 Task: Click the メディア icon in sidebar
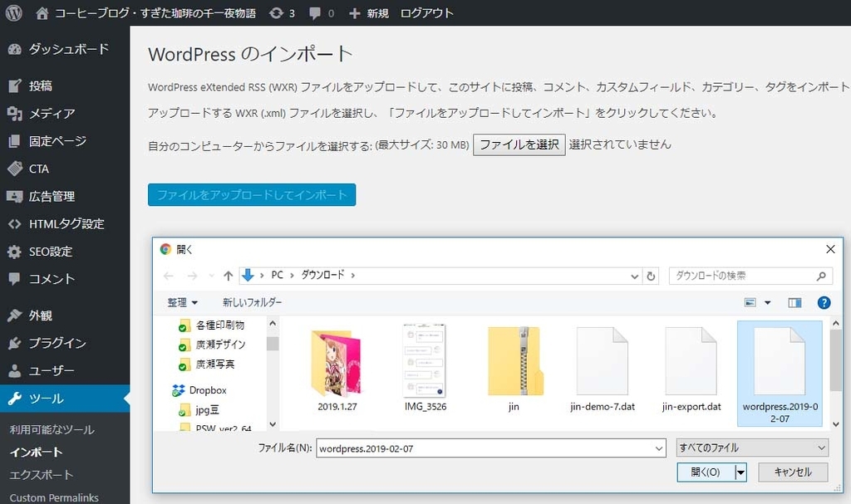click(15, 114)
